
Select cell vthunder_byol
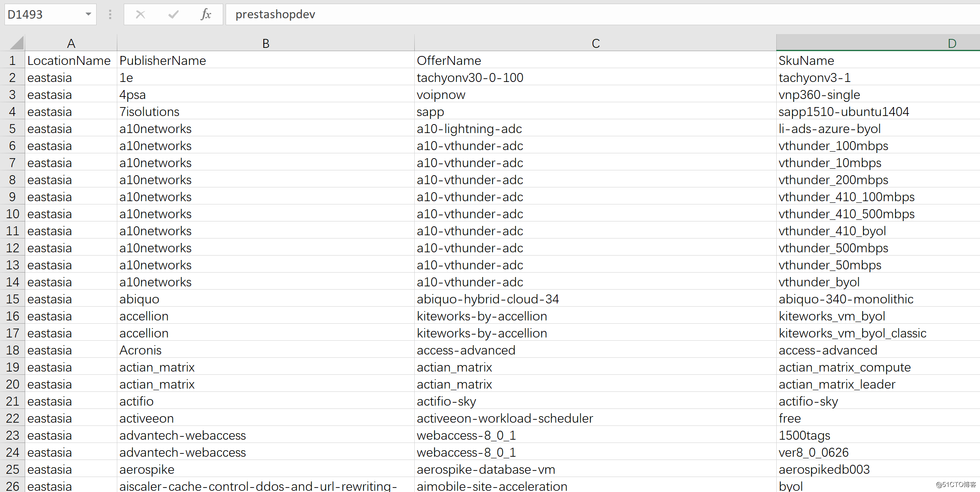click(878, 282)
